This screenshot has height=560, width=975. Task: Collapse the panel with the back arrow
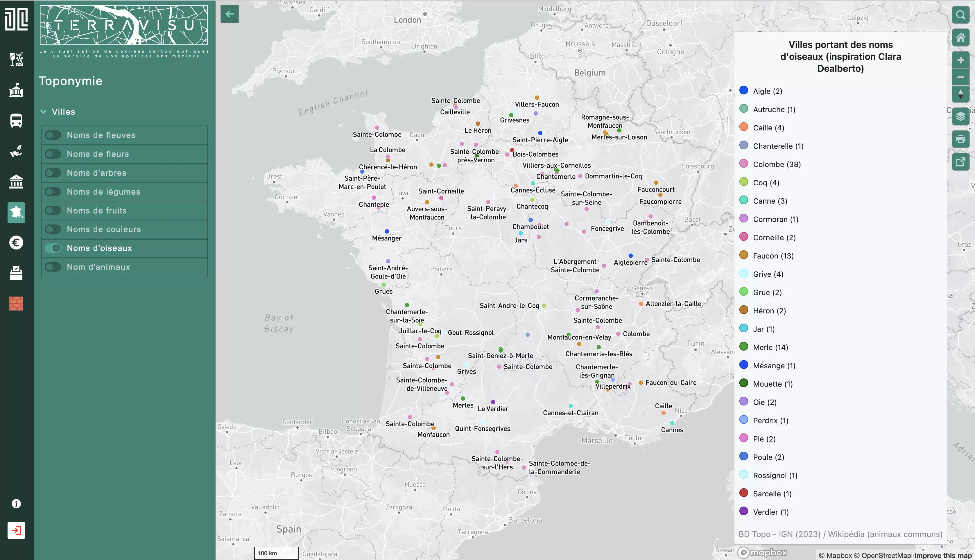[x=230, y=14]
